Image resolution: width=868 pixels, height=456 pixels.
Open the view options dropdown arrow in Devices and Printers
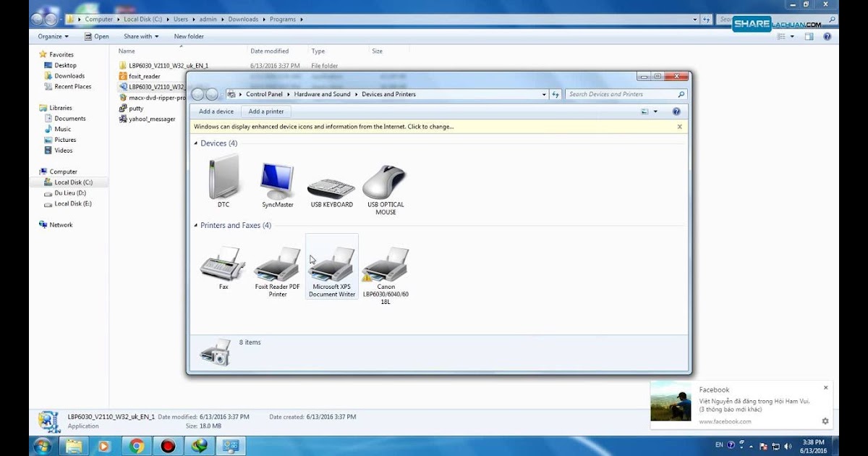pyautogui.click(x=655, y=111)
